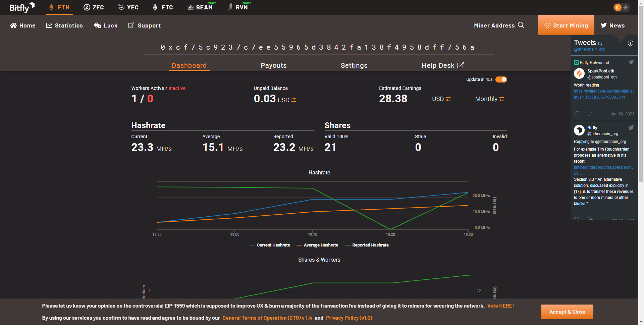Click the Miner Address search icon
Screen dimensions: 644x325
coord(521,25)
